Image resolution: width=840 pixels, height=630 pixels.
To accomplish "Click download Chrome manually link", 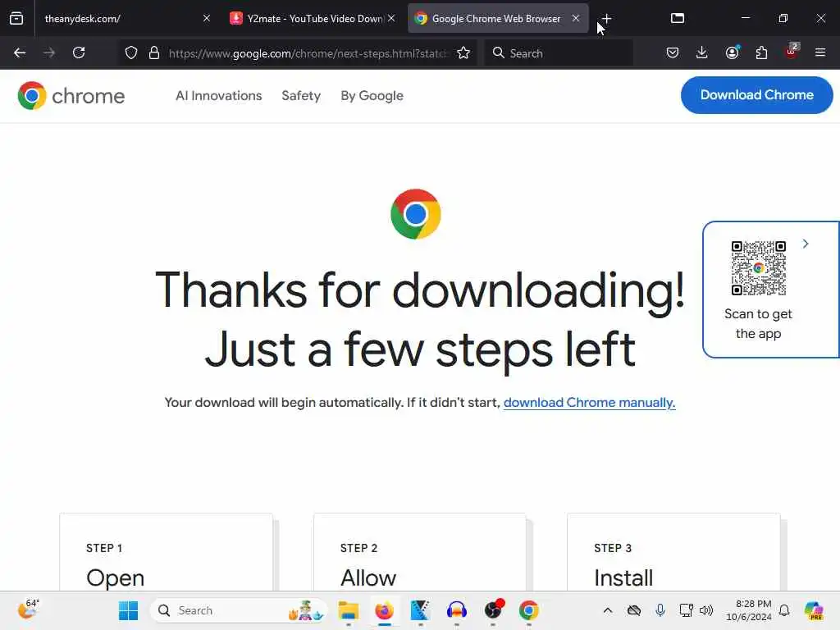I will 589,402.
